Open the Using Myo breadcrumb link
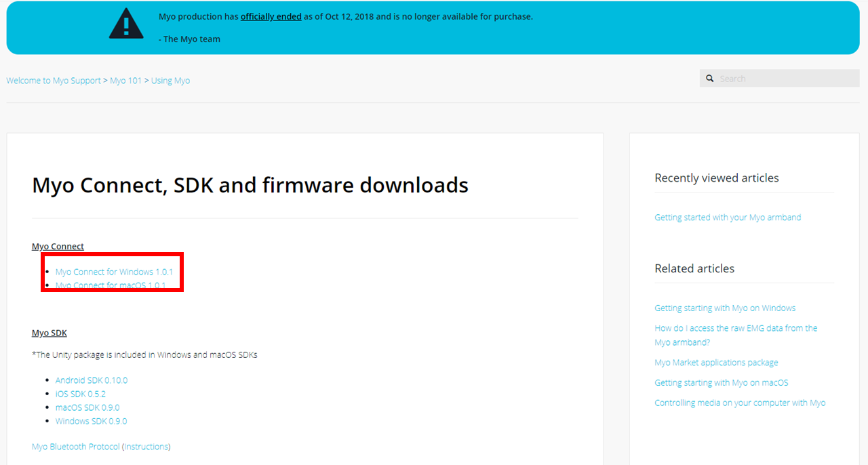Viewport: 868px width, 465px height. point(170,80)
